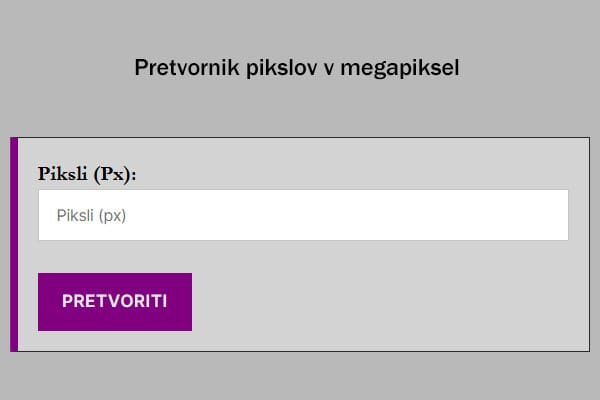Image resolution: width=600 pixels, height=400 pixels.
Task: Click the right end of pixel input
Action: (550, 215)
